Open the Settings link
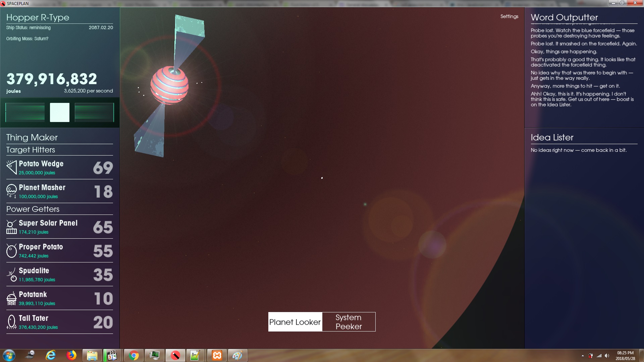The height and width of the screenshot is (362, 644). [509, 16]
